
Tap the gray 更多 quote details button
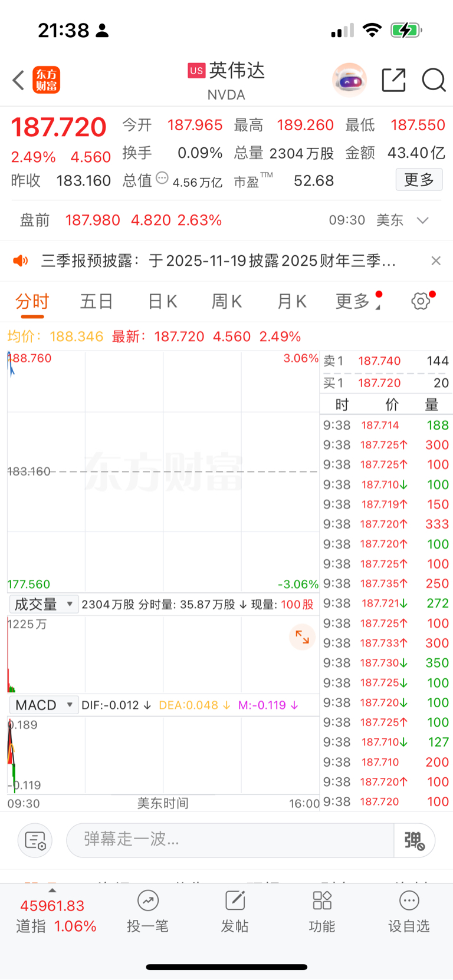pos(419,180)
